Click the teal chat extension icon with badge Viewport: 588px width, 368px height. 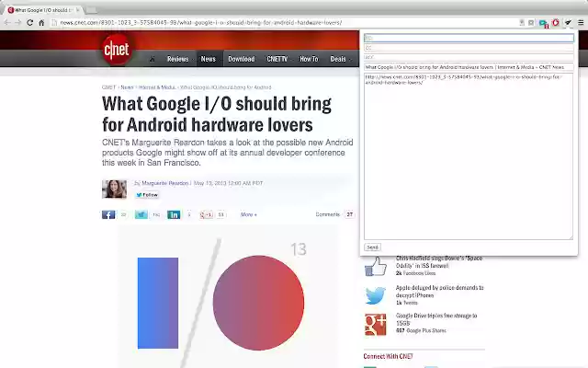pyautogui.click(x=543, y=23)
